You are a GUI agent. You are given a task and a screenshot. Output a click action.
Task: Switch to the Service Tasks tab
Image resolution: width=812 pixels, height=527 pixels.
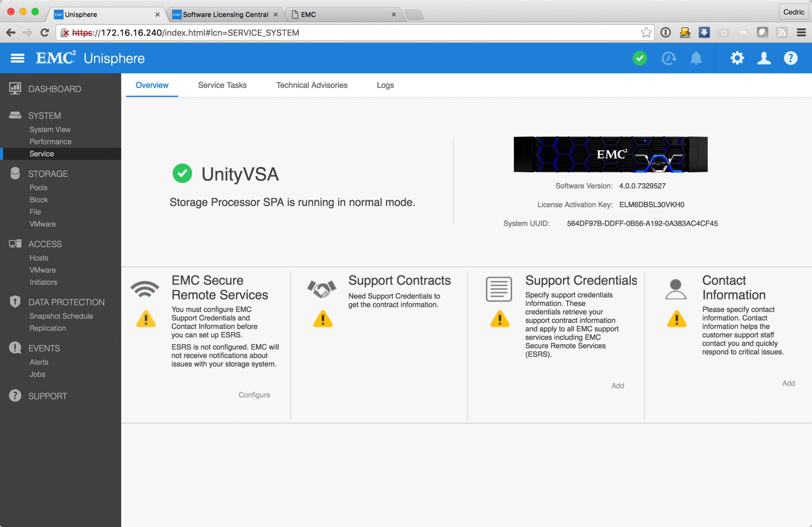[222, 85]
